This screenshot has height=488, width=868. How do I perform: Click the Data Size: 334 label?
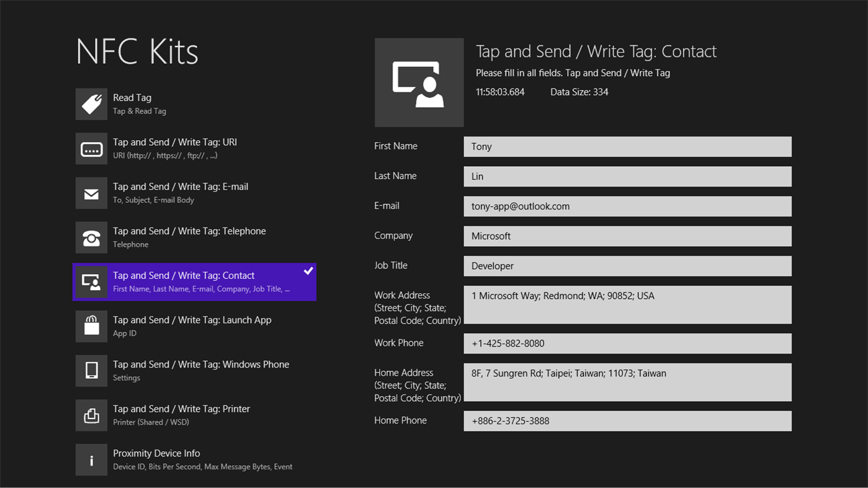coord(579,91)
